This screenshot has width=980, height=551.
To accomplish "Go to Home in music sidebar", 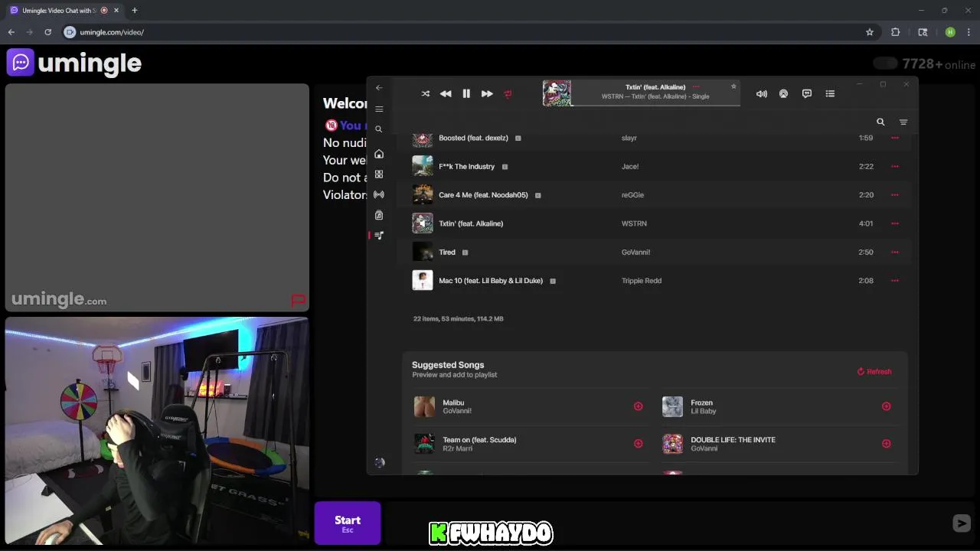I will click(x=379, y=154).
